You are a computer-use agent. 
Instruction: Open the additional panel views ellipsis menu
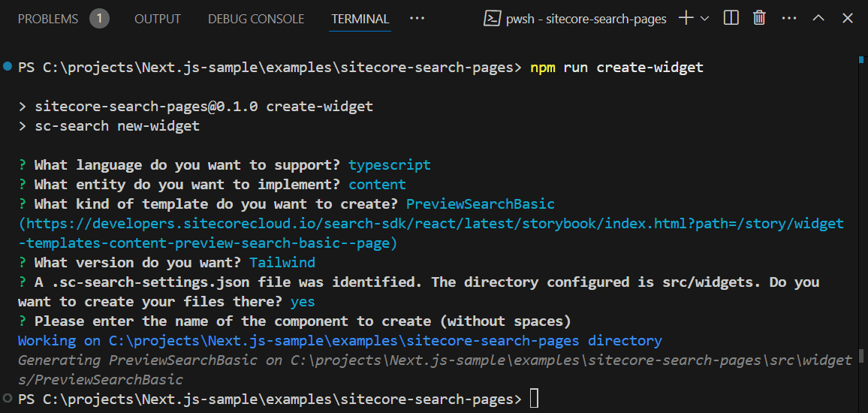[417, 19]
